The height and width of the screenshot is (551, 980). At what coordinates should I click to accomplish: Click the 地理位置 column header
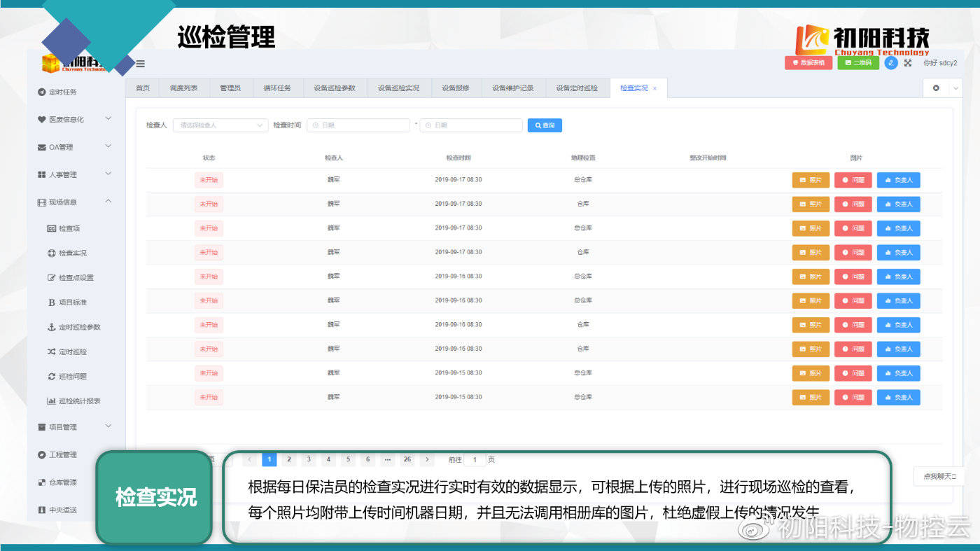tap(583, 158)
